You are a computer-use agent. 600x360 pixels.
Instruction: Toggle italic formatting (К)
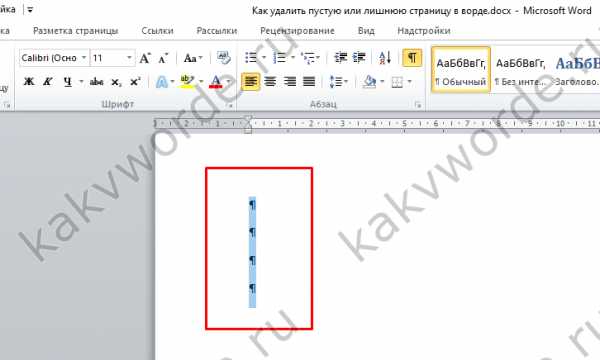pyautogui.click(x=48, y=81)
